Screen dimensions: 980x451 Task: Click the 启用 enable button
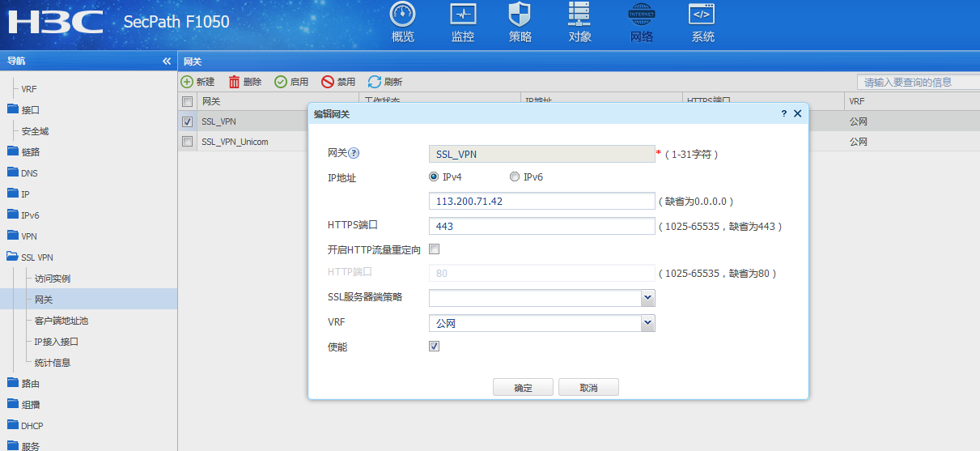(x=291, y=82)
